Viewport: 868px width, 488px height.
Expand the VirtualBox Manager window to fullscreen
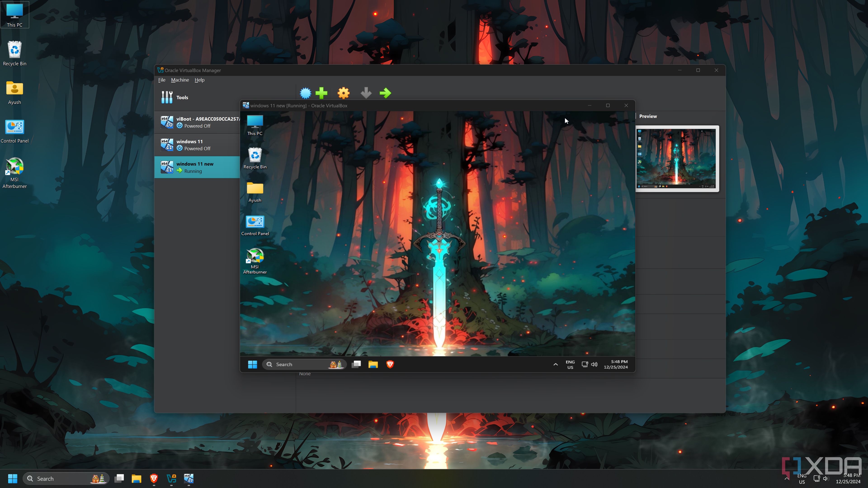click(698, 70)
